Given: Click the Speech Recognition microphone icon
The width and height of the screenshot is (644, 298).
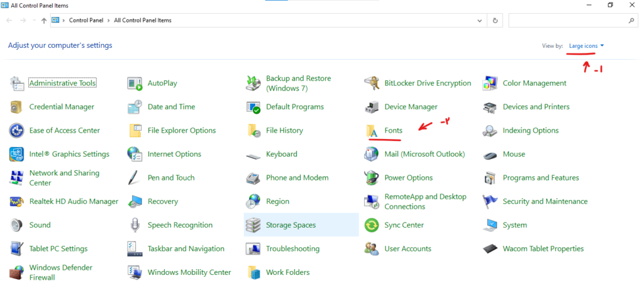Looking at the screenshot, I should pyautogui.click(x=135, y=225).
